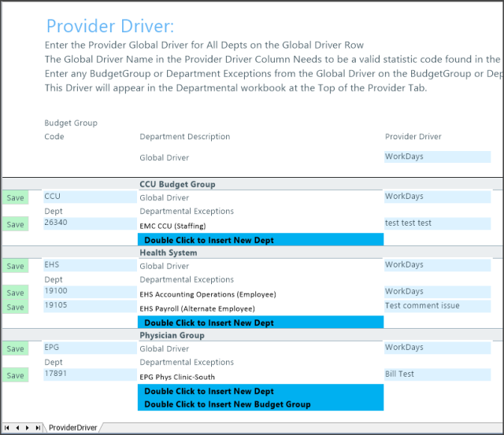Jump to last sheet using navigation arrow
The height and width of the screenshot is (435, 504).
[x=38, y=428]
